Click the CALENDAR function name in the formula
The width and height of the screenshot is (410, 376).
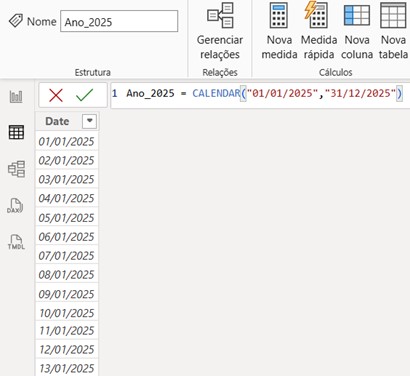[x=216, y=93]
